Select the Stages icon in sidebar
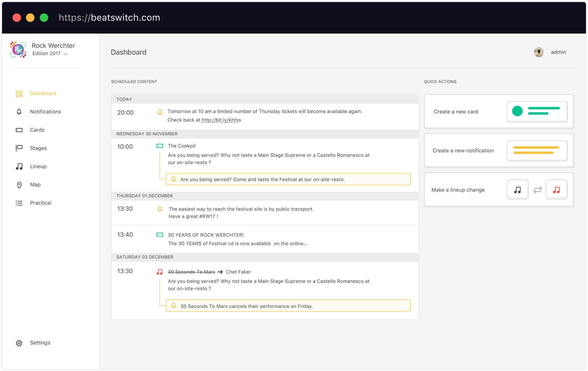Image resolution: width=588 pixels, height=371 pixels. coord(19,148)
